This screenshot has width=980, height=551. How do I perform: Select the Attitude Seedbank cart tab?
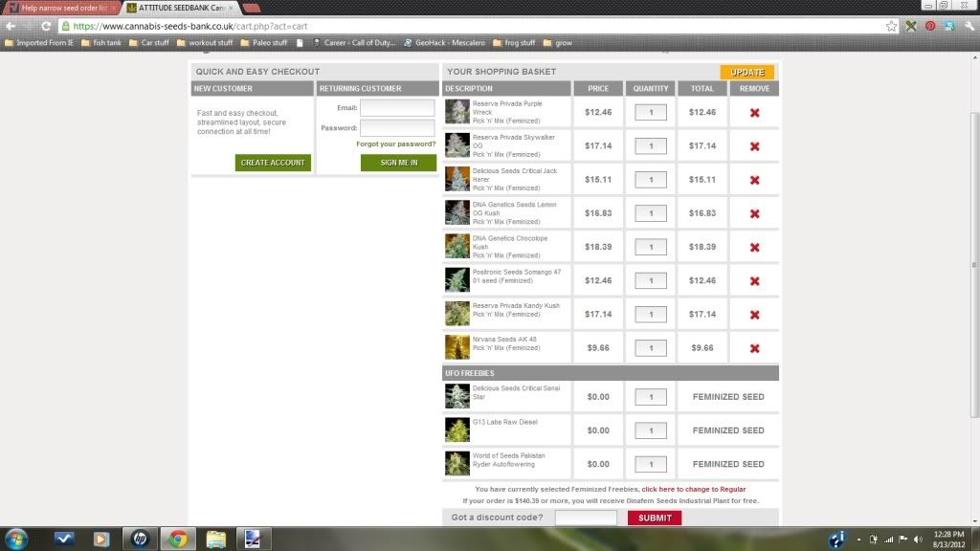pyautogui.click(x=180, y=8)
